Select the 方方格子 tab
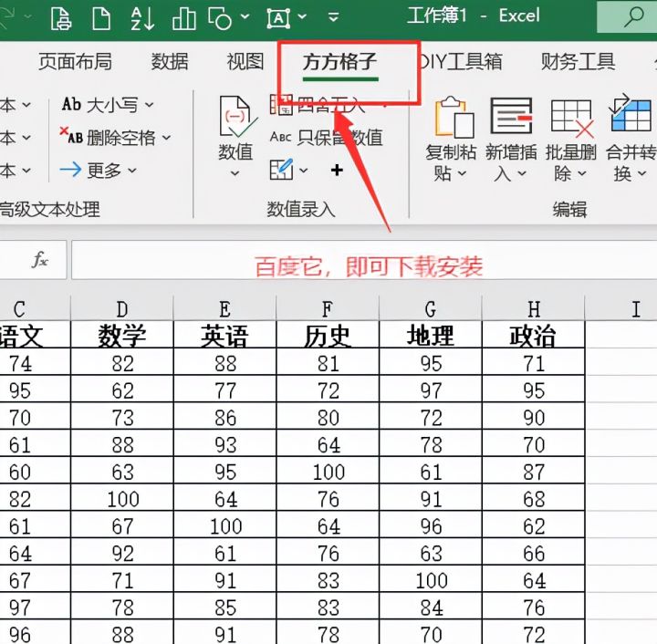Screen dimensions: 657x644 (x=339, y=61)
